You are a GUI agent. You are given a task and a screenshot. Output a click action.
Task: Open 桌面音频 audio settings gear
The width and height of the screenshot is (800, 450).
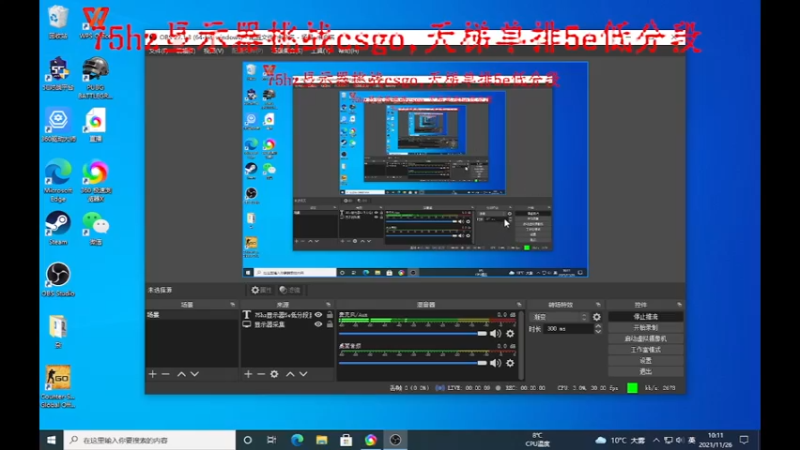coord(510,363)
